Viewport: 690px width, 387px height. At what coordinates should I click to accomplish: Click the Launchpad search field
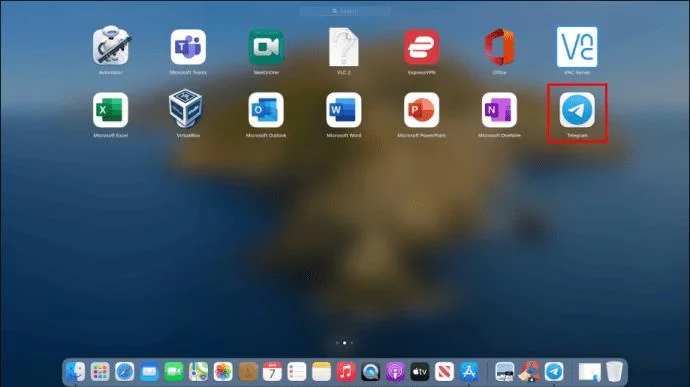coord(345,11)
